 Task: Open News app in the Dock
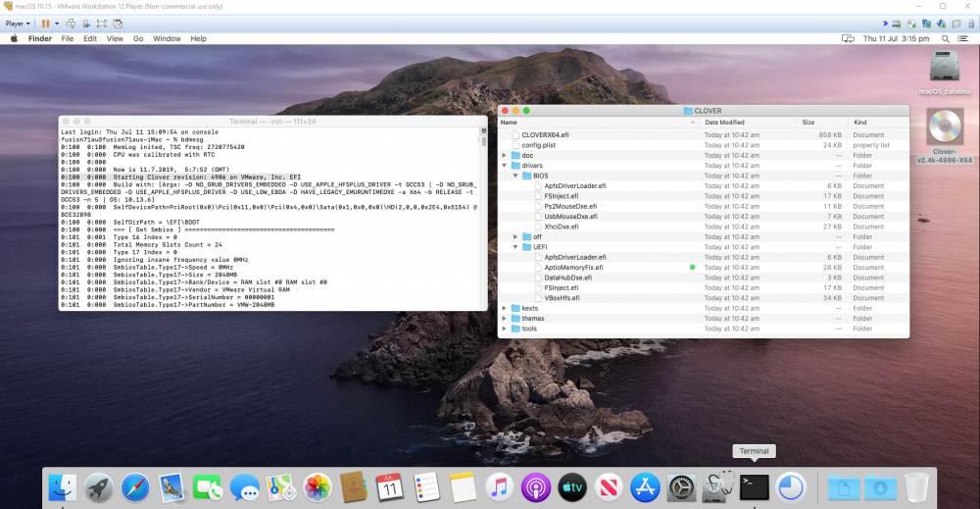click(x=609, y=487)
